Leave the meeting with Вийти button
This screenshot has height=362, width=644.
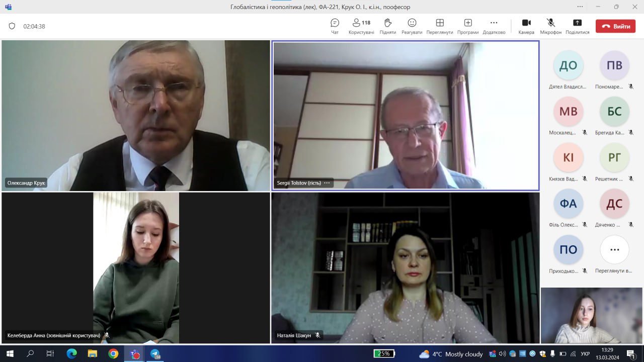point(615,27)
